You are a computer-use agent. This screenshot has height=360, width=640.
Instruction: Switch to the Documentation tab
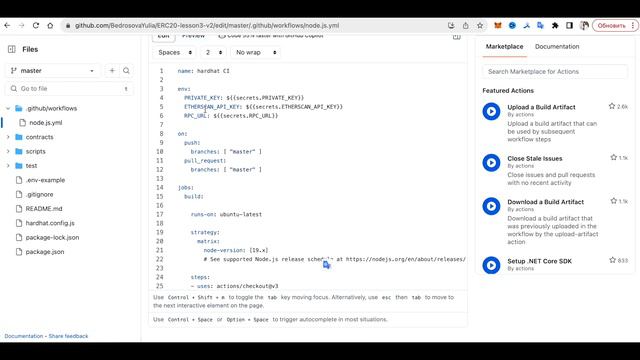tap(557, 47)
